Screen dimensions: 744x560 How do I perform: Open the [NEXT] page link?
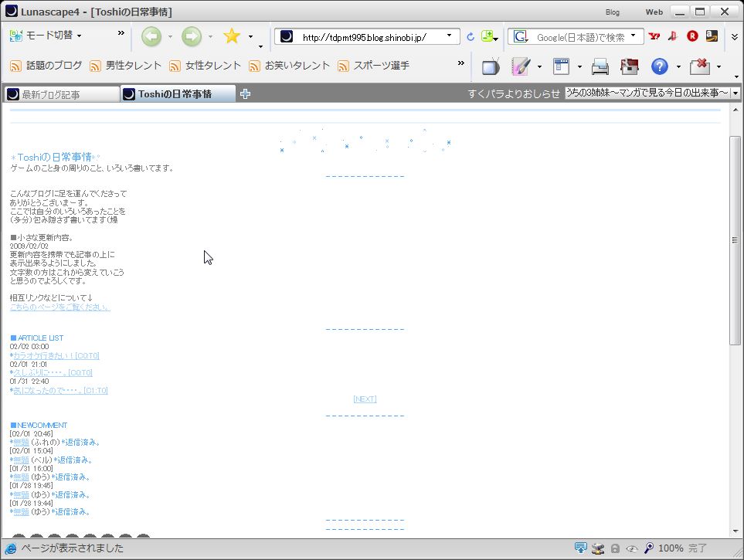pyautogui.click(x=365, y=399)
